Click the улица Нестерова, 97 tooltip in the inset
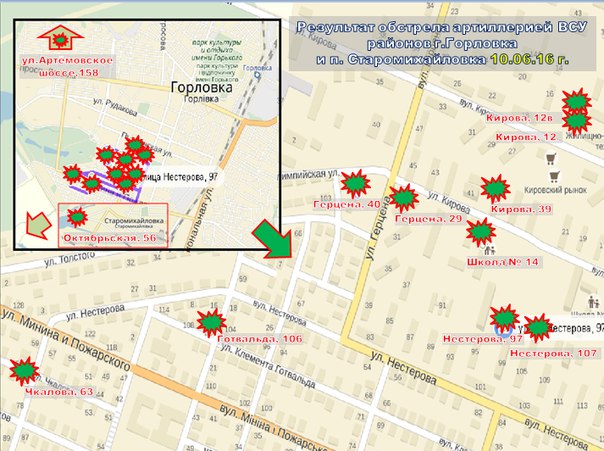This screenshot has height=451, width=604. click(x=179, y=177)
